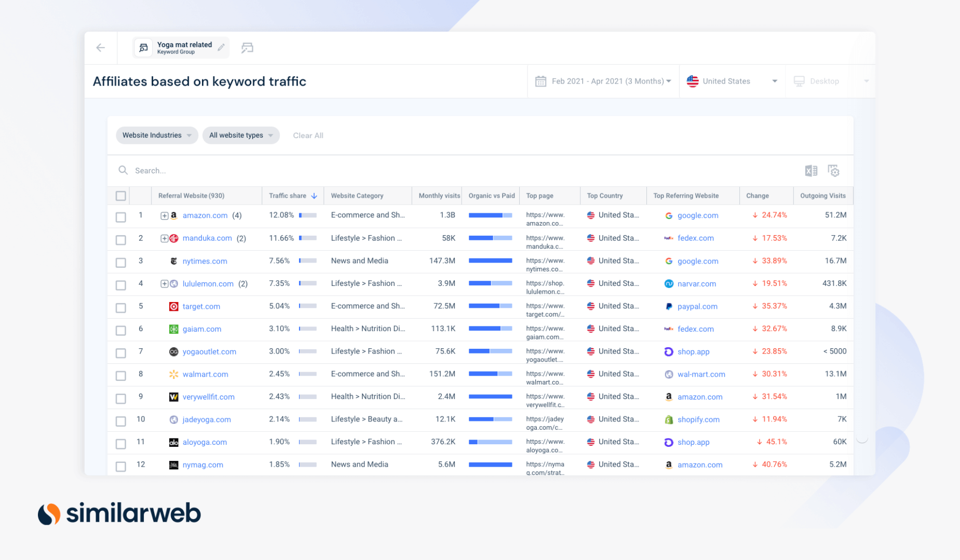Toggle the select-all checkbox in table header
960x560 pixels.
tap(121, 196)
